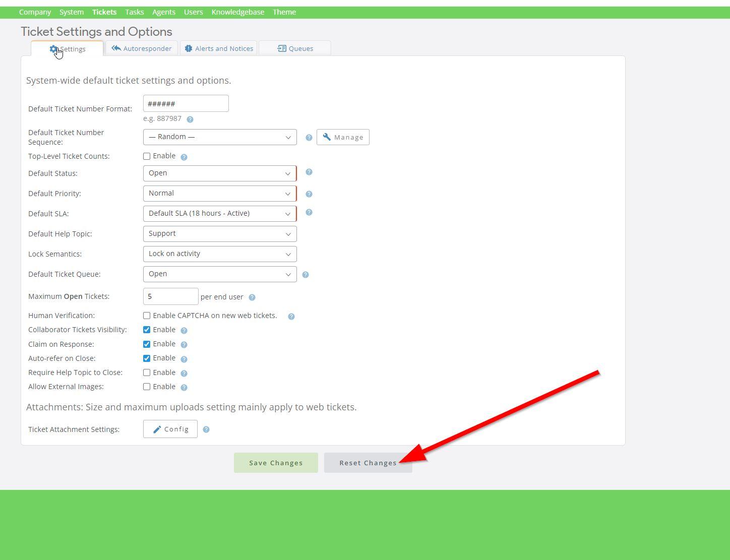Screen dimensions: 730x560
Task: Click help icon beside Default Priority
Action: (309, 194)
